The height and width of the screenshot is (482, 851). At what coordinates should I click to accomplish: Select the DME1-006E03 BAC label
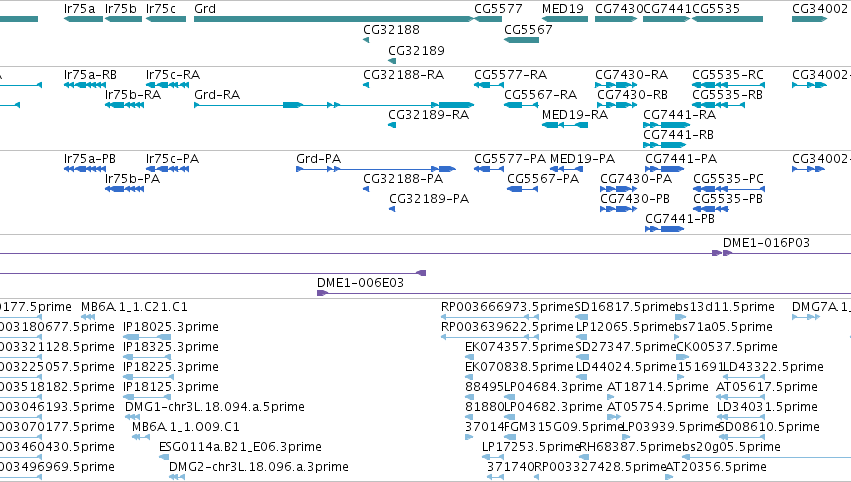(360, 283)
